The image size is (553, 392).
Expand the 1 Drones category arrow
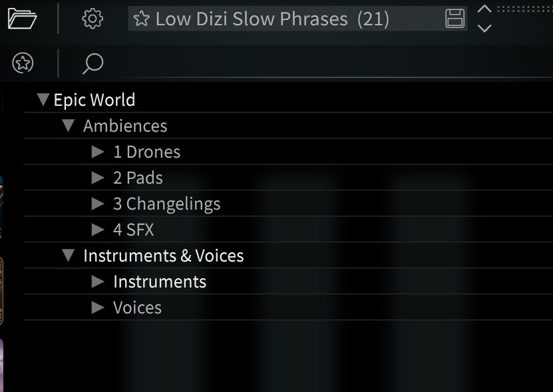98,152
